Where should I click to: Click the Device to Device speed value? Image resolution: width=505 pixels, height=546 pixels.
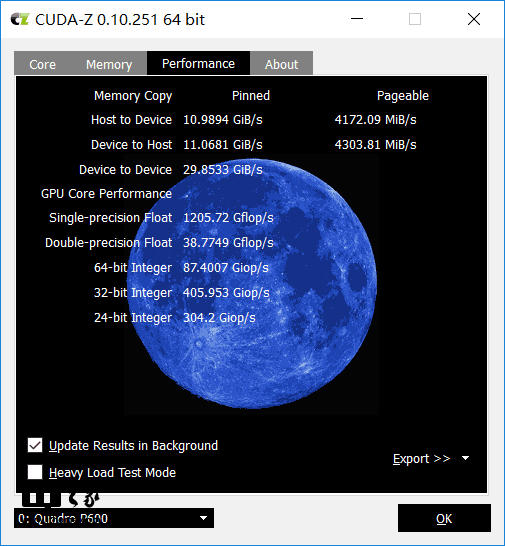click(223, 170)
